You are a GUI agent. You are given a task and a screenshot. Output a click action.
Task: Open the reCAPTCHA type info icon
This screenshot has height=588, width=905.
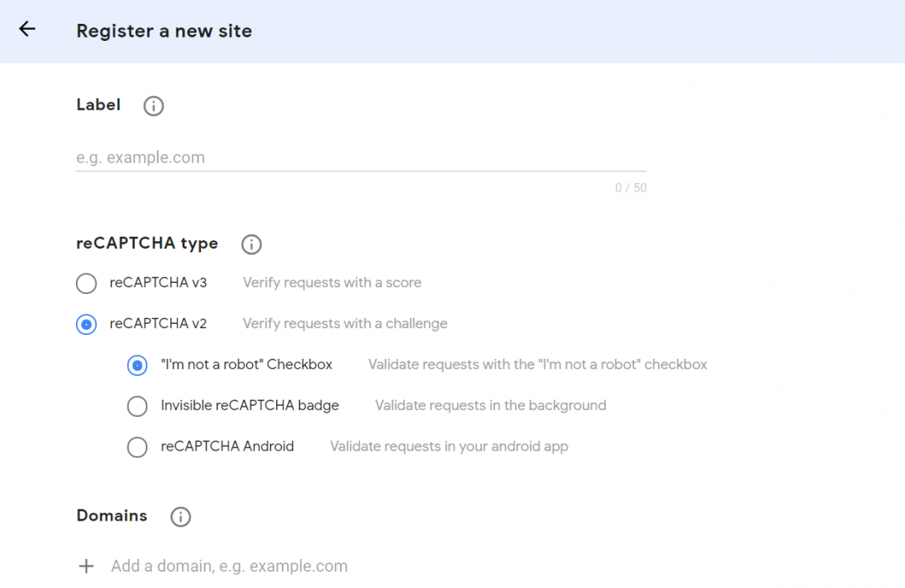click(251, 245)
